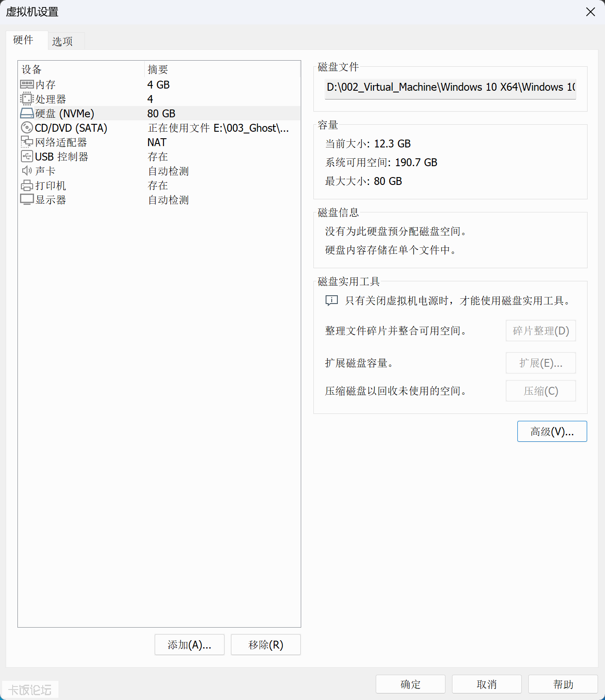
Task: Cancel with the 取消 button
Action: [x=487, y=684]
